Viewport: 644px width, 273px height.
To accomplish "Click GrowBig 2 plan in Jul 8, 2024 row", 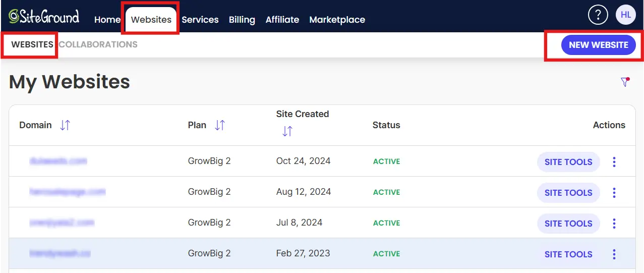I will click(209, 223).
